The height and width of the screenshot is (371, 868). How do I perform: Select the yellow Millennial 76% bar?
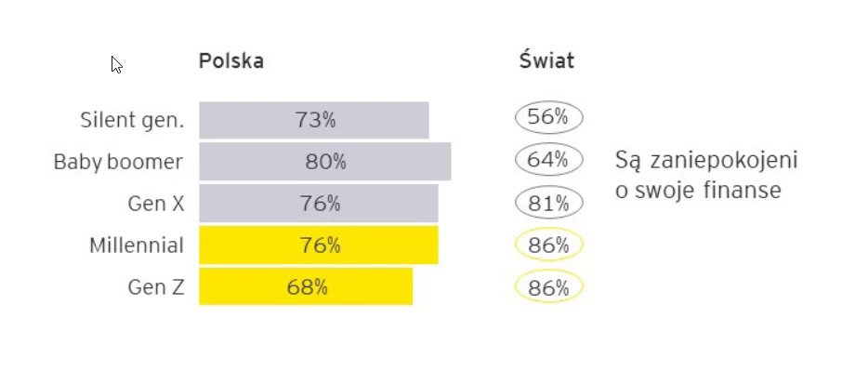pos(319,245)
